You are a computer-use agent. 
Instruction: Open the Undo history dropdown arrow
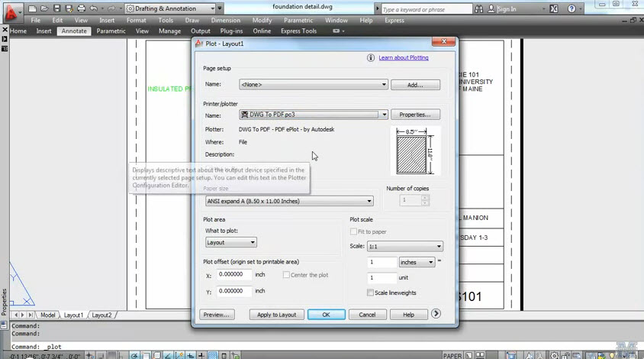102,8
